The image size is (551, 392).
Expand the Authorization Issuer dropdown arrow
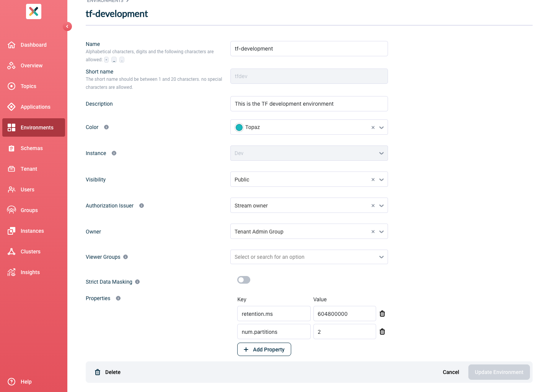381,206
